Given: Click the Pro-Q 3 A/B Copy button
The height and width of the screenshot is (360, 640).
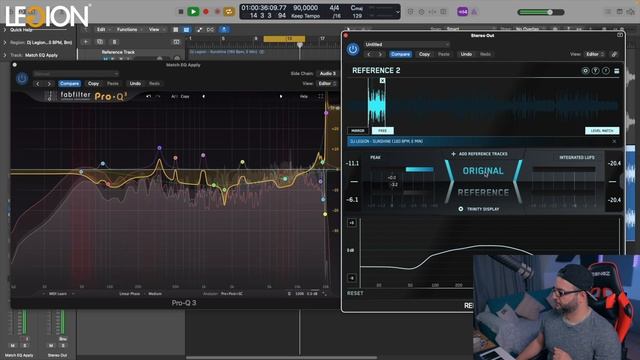Looking at the screenshot, I should pyautogui.click(x=181, y=97).
